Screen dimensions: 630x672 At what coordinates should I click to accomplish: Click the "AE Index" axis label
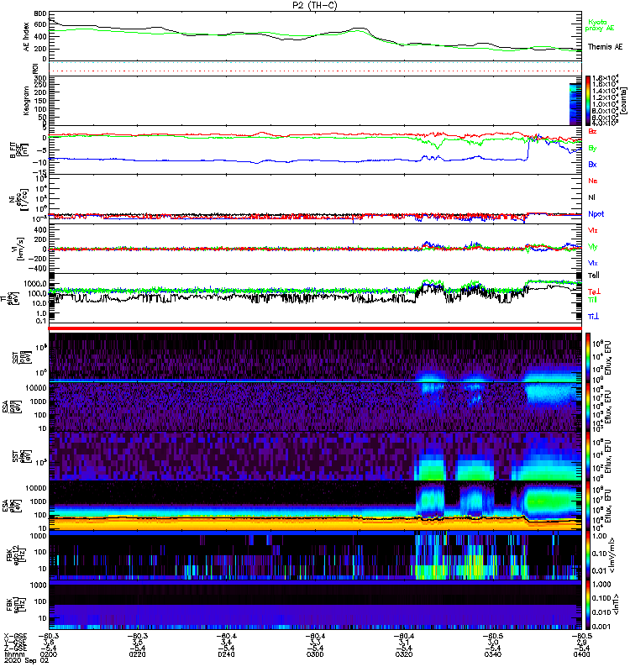27,37
